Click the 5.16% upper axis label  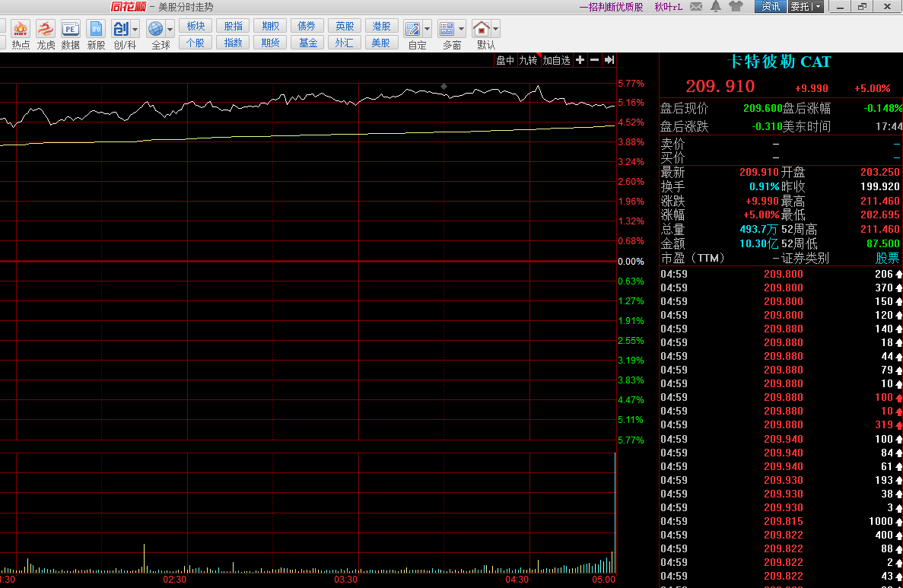(631, 103)
